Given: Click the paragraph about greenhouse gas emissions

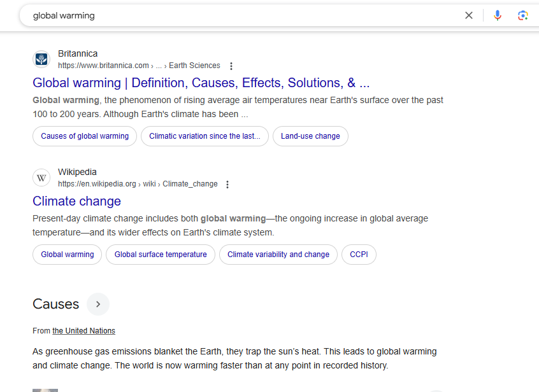Looking at the screenshot, I should coord(234,358).
